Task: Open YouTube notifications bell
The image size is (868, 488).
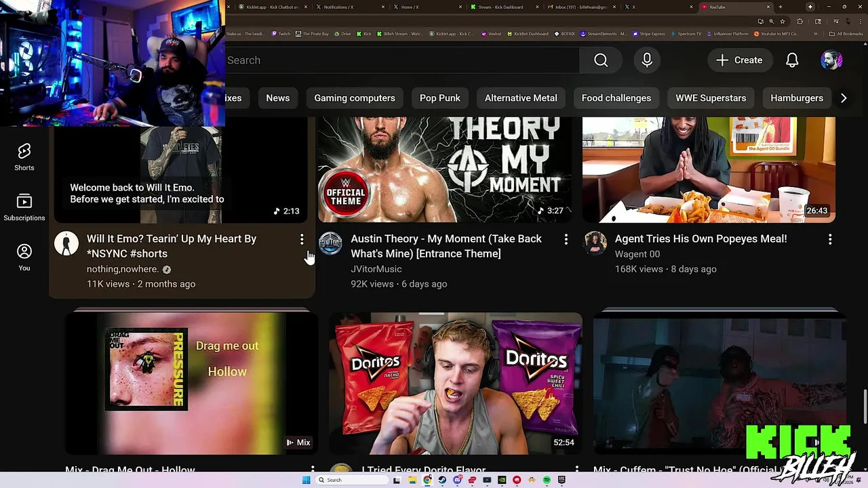Action: coord(792,60)
